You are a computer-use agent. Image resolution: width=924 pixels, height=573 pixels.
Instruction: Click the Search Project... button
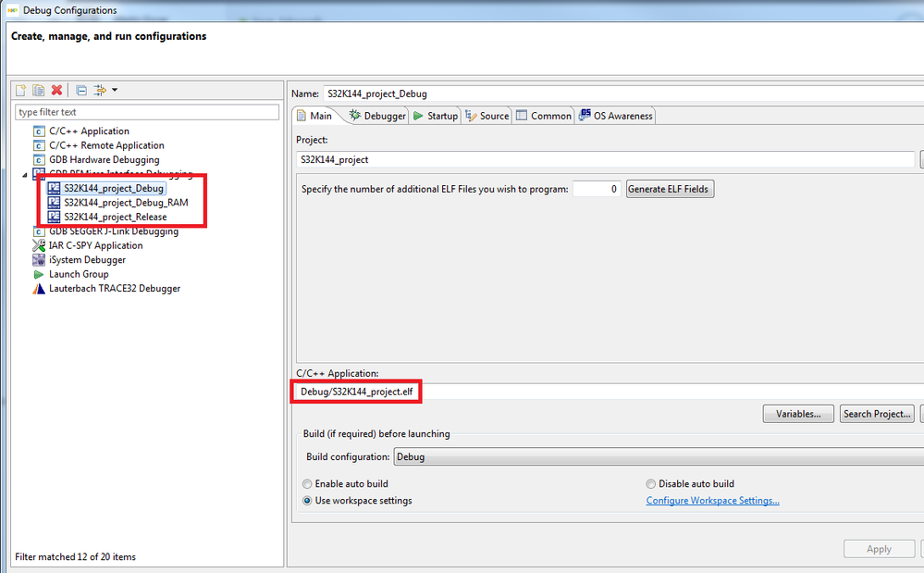coord(878,414)
